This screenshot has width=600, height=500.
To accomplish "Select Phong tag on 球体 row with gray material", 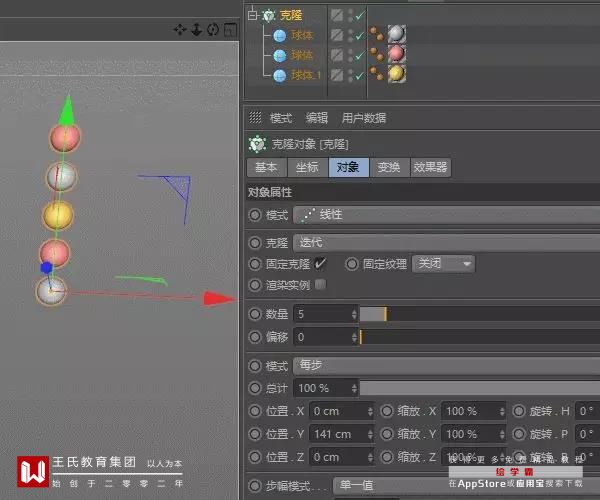I will coord(377,34).
